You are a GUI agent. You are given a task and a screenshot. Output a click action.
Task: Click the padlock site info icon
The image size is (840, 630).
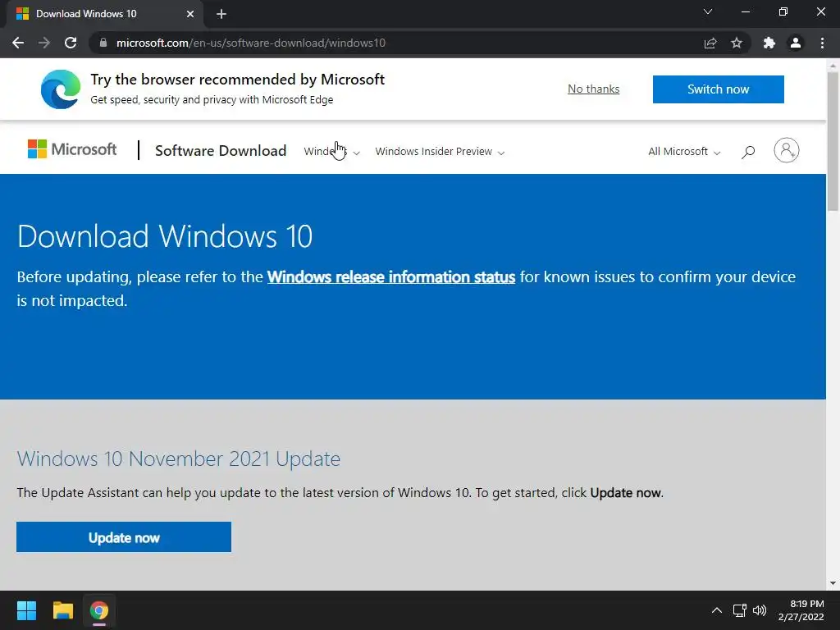tap(103, 43)
